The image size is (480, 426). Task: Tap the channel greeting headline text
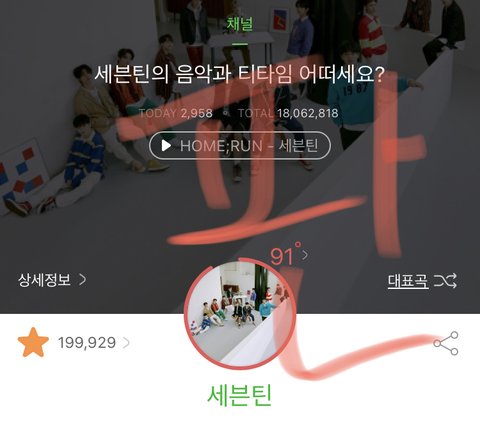(240, 74)
